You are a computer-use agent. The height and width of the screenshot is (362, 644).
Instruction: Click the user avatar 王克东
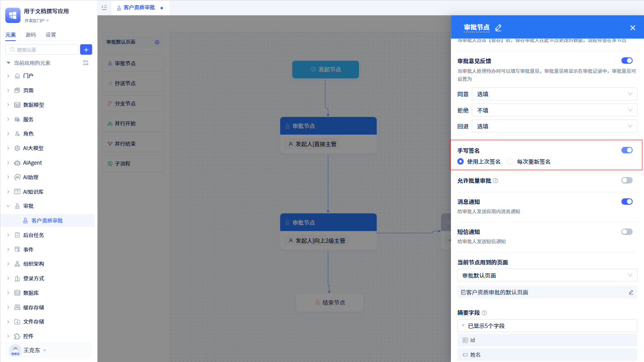click(15, 350)
